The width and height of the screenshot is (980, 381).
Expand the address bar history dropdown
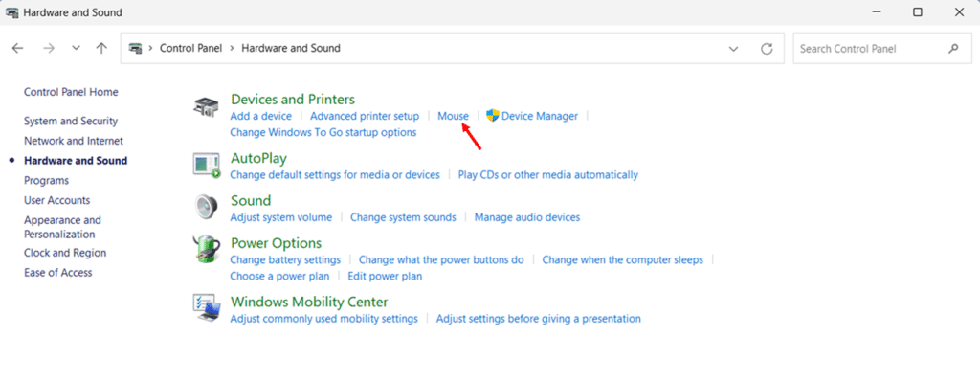734,48
